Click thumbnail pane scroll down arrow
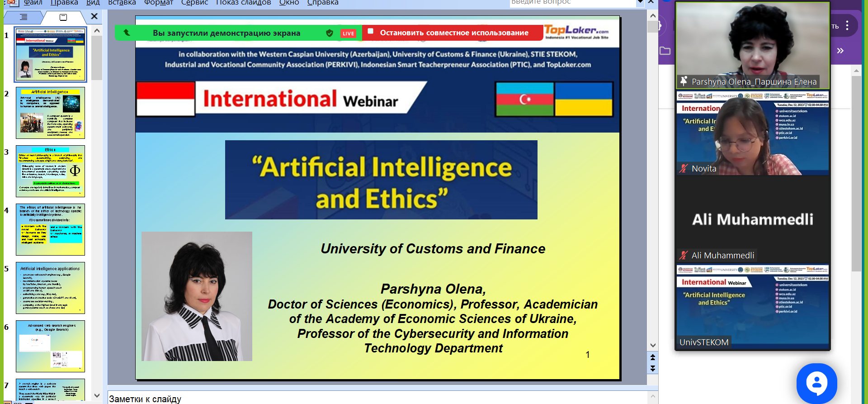 coord(97,395)
